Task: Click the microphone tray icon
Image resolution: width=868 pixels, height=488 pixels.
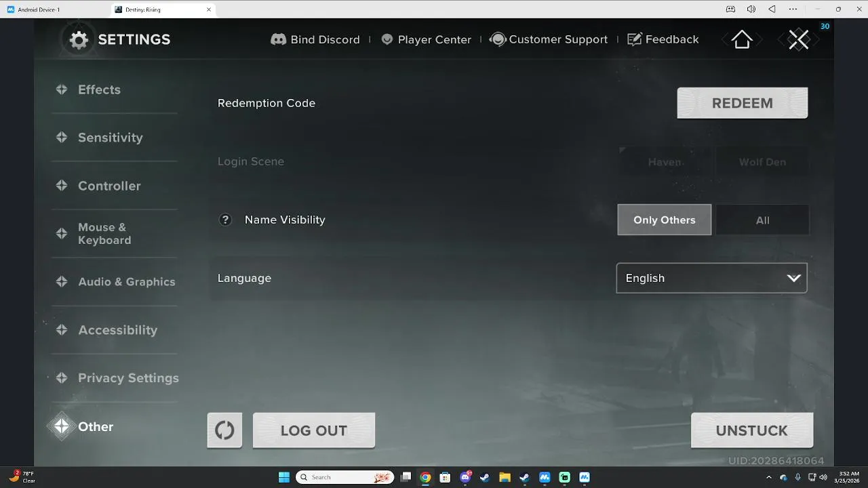Action: [x=797, y=477]
